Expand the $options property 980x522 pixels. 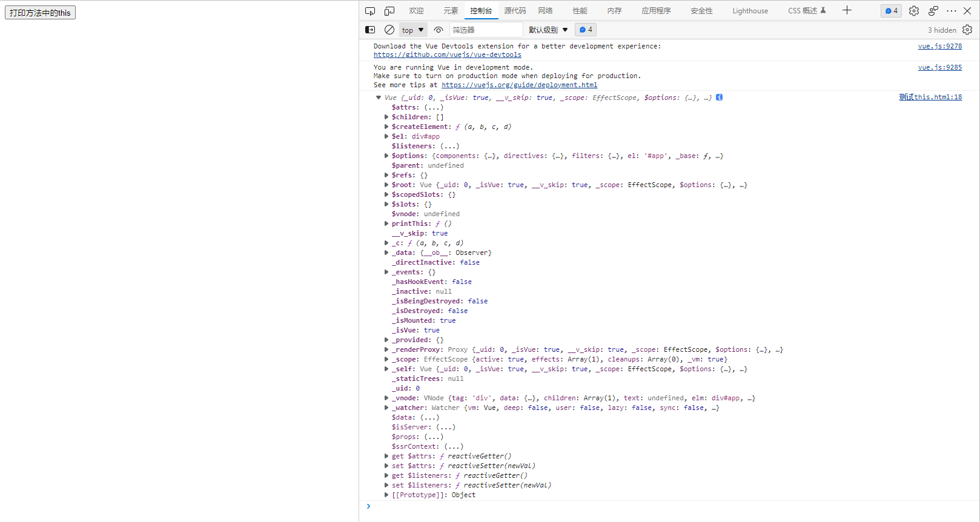(x=386, y=156)
